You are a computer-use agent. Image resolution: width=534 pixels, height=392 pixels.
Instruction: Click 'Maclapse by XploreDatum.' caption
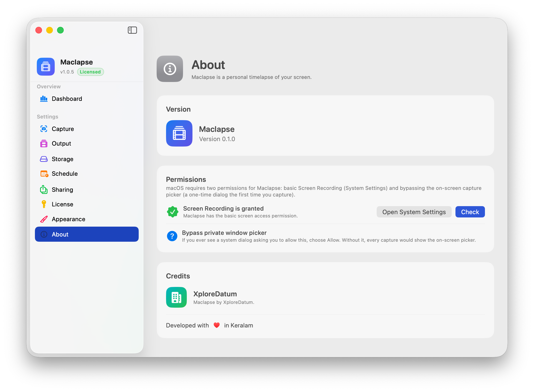(224, 302)
